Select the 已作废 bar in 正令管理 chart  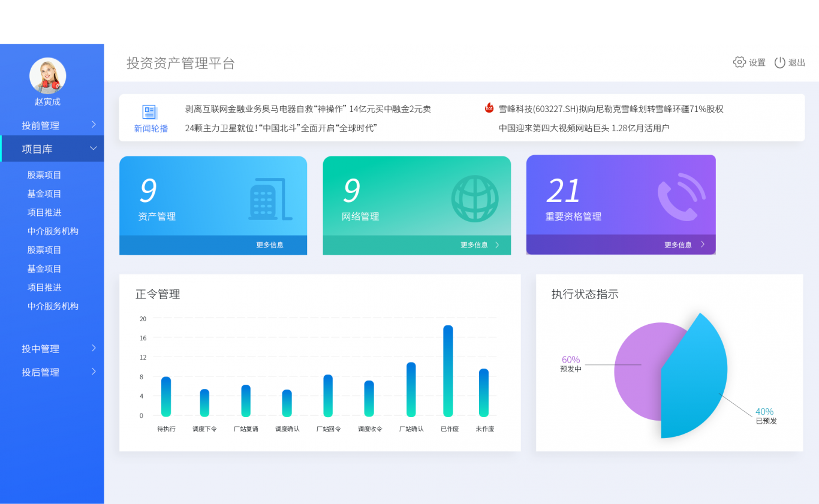click(x=449, y=369)
